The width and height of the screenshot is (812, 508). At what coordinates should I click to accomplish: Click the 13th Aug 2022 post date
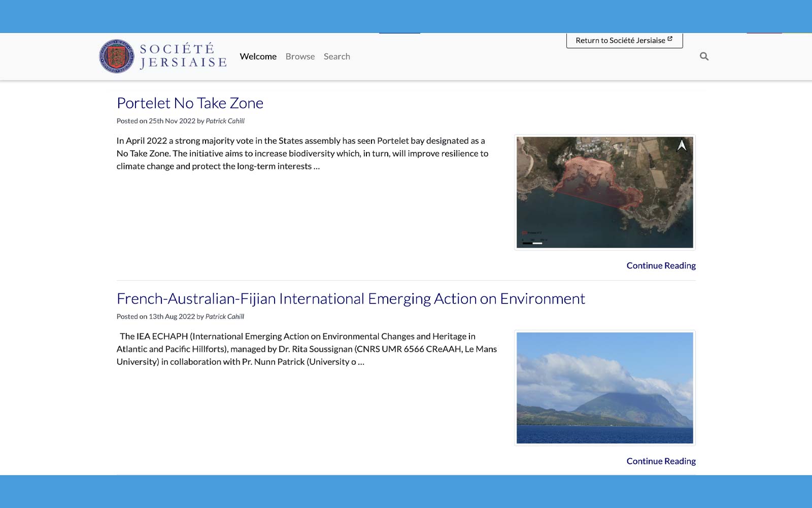pos(172,316)
